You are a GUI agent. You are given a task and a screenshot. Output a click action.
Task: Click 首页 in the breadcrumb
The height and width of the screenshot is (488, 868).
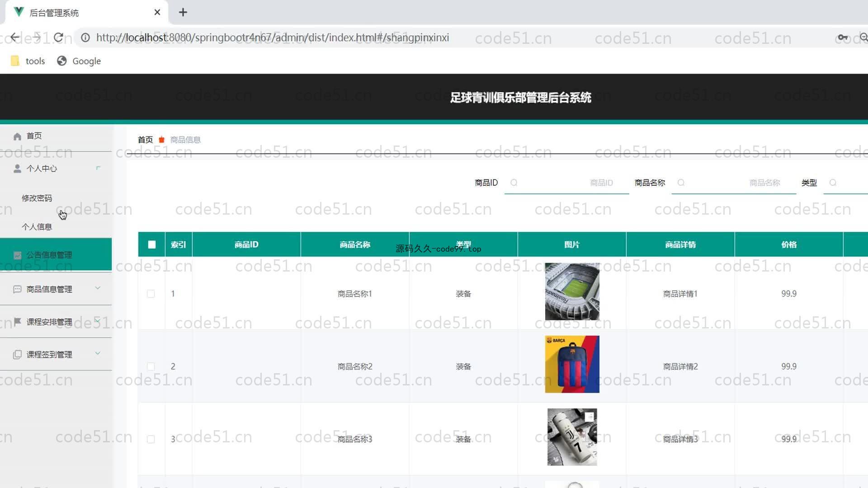coord(145,140)
